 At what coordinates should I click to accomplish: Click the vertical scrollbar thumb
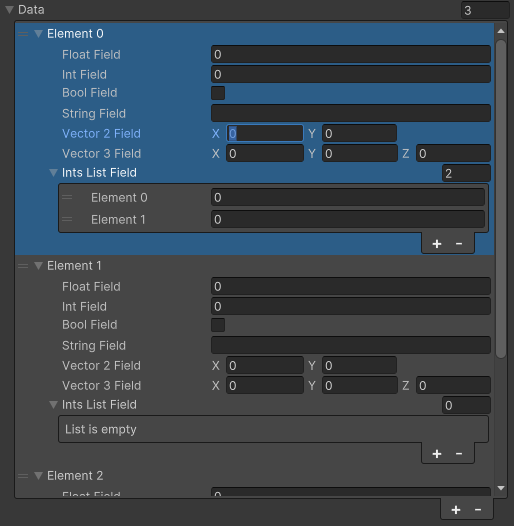pos(501,199)
